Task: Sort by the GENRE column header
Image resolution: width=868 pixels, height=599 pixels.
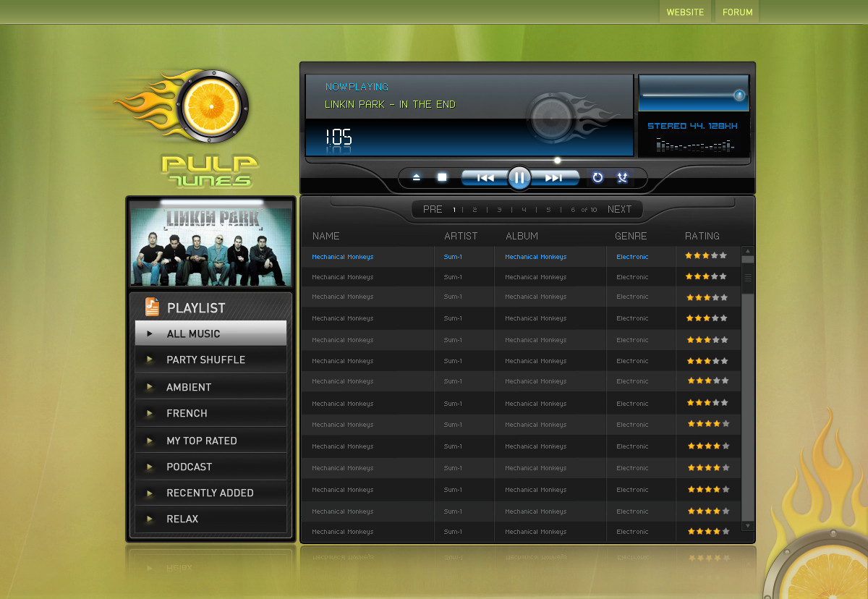Action: coord(631,236)
